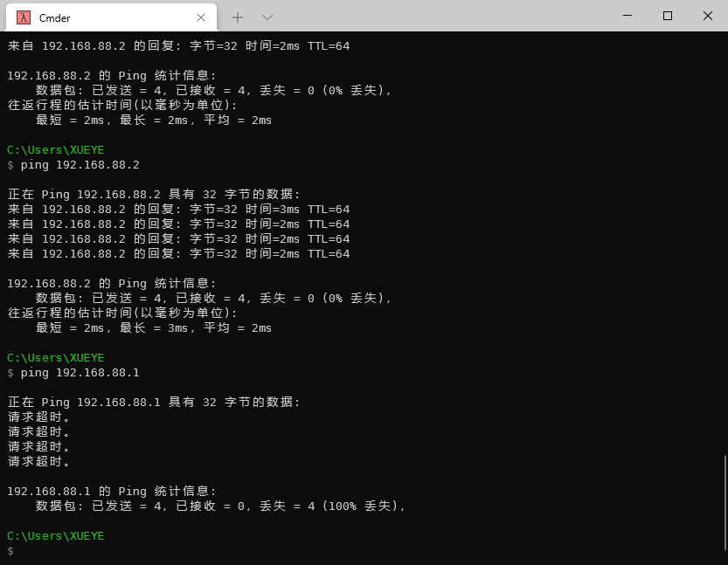Click the '正在 Ping 192.168.88.1' line

click(x=153, y=402)
